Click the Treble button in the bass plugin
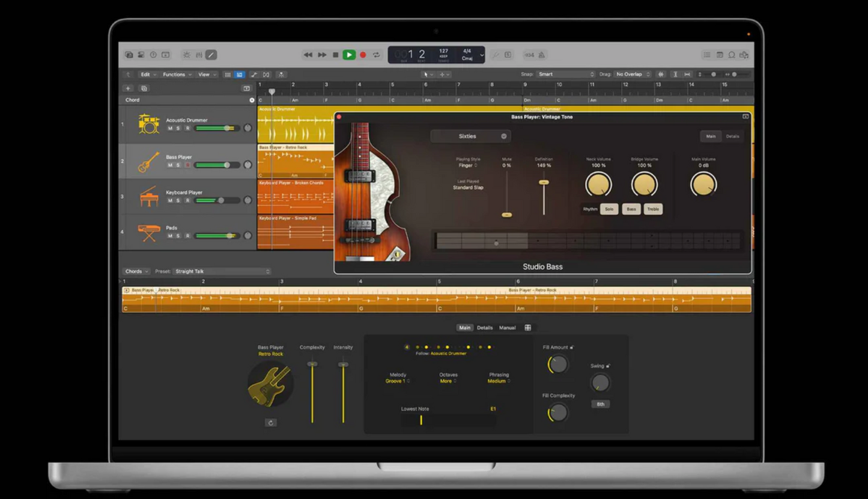The image size is (868, 499). click(653, 209)
